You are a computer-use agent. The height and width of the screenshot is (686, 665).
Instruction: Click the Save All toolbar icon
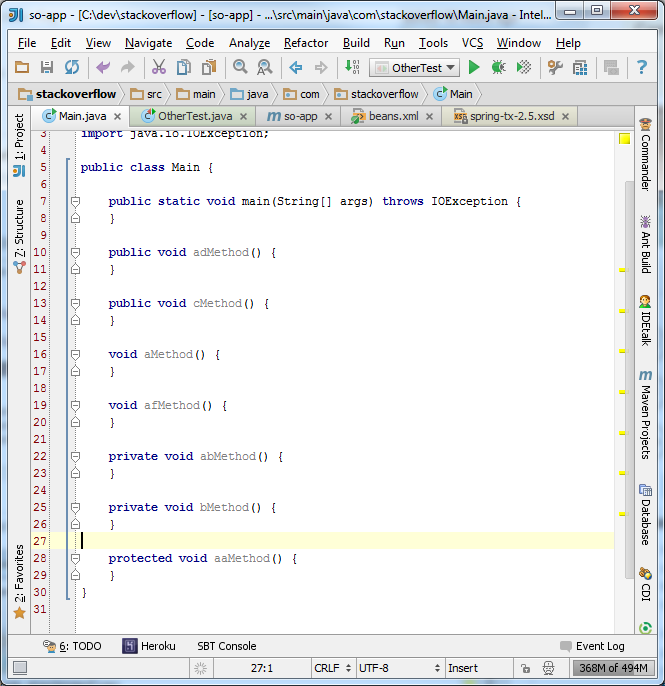pyautogui.click(x=47, y=67)
